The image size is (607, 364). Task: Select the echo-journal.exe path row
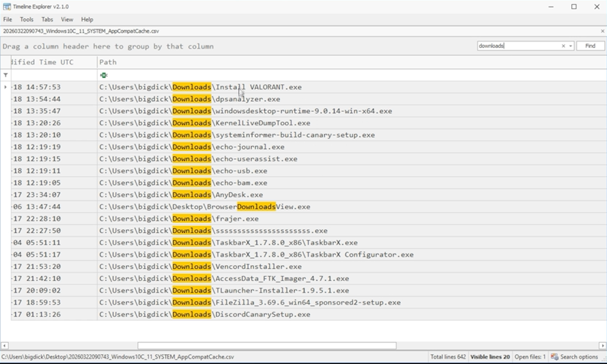[351, 147]
